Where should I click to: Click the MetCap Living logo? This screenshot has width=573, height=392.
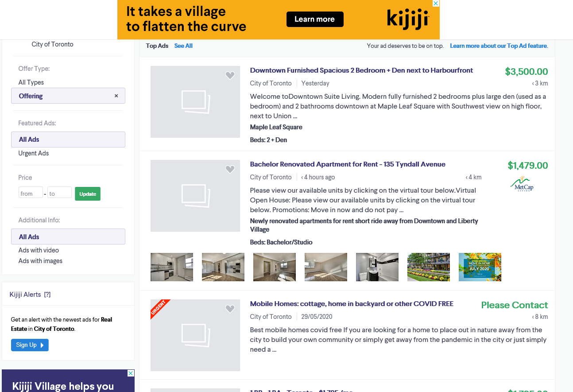tap(522, 184)
